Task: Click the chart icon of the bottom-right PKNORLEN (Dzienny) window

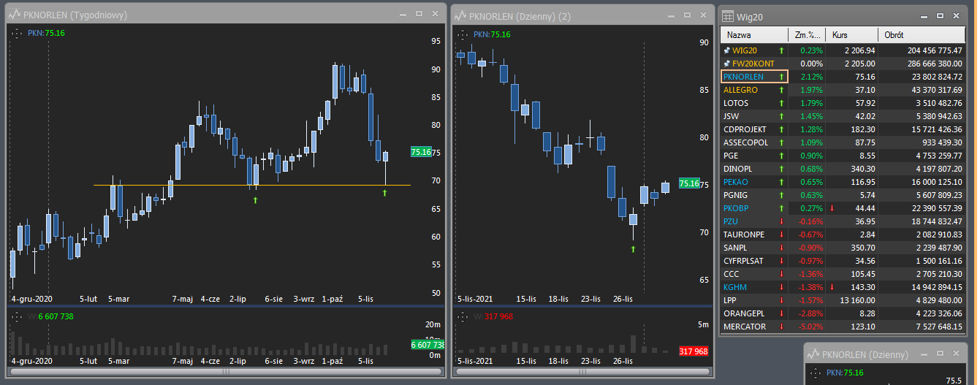Action: coord(815,354)
